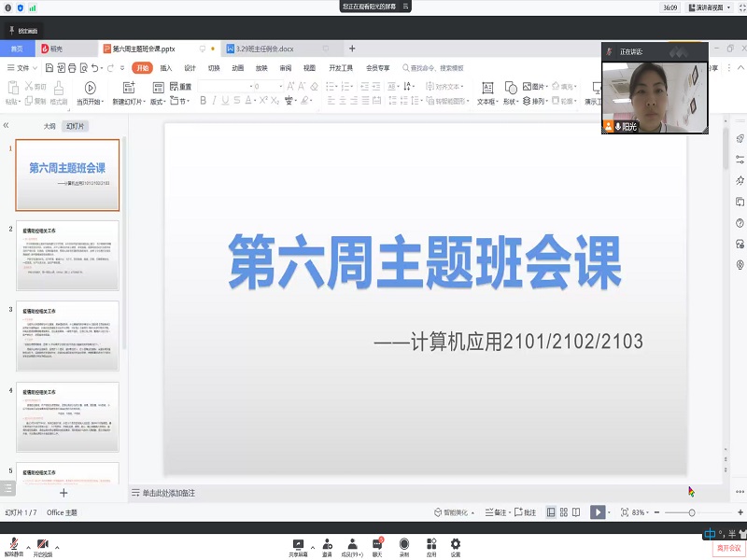Toggle the 录制 recording control
The height and width of the screenshot is (560, 747).
pyautogui.click(x=404, y=543)
